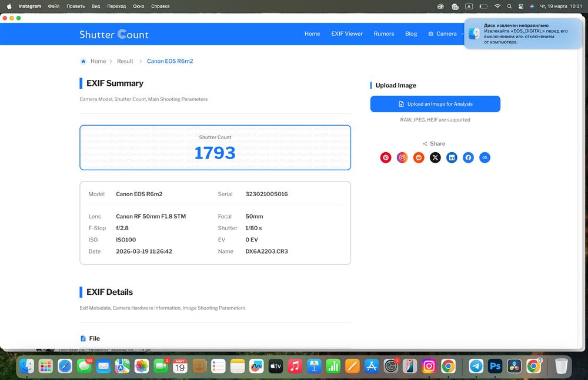The image size is (588, 380).
Task: Launch Photoshop from the dock
Action: (x=495, y=366)
